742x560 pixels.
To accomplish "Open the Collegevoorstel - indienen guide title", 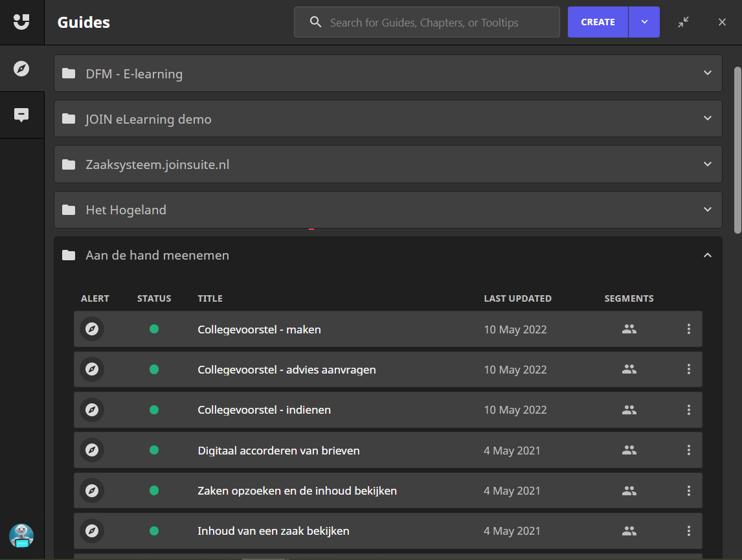I will pyautogui.click(x=264, y=410).
